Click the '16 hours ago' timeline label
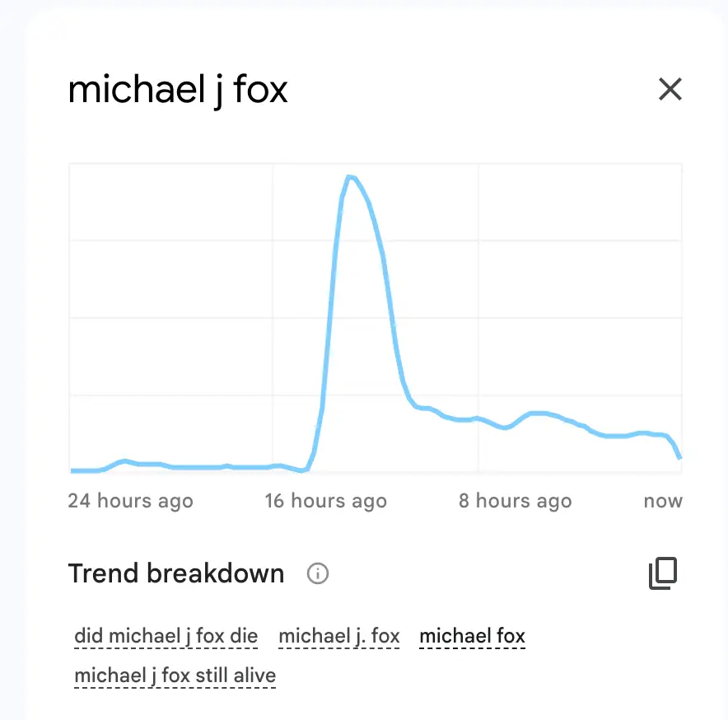 click(x=325, y=500)
